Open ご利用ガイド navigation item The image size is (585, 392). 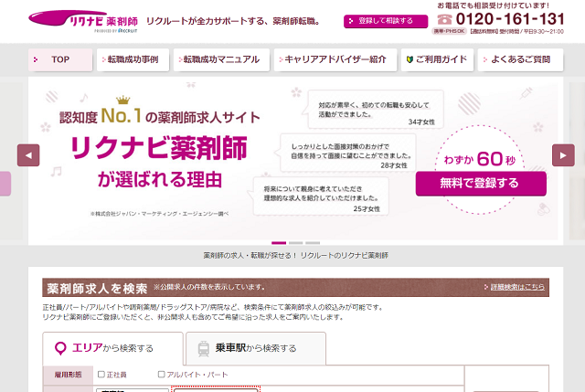pos(437,59)
